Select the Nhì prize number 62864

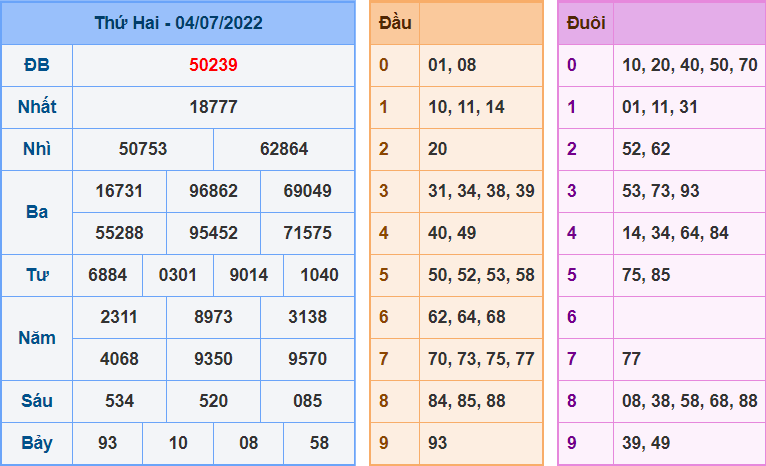click(284, 149)
